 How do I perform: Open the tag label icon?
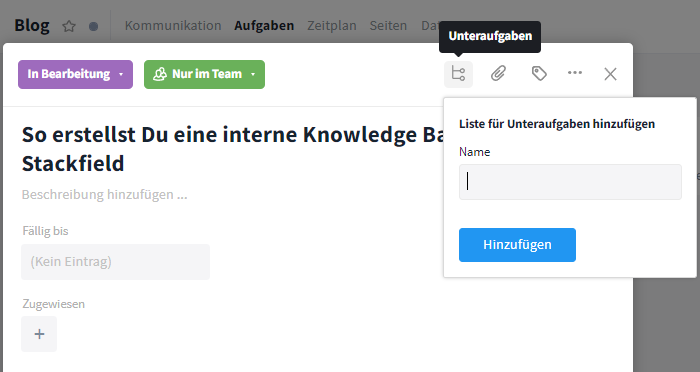[x=539, y=73]
